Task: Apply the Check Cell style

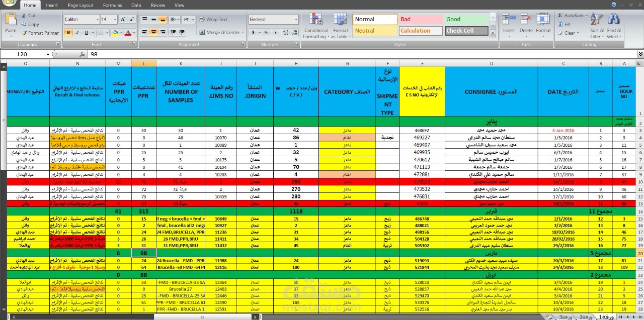Action: [x=466, y=31]
